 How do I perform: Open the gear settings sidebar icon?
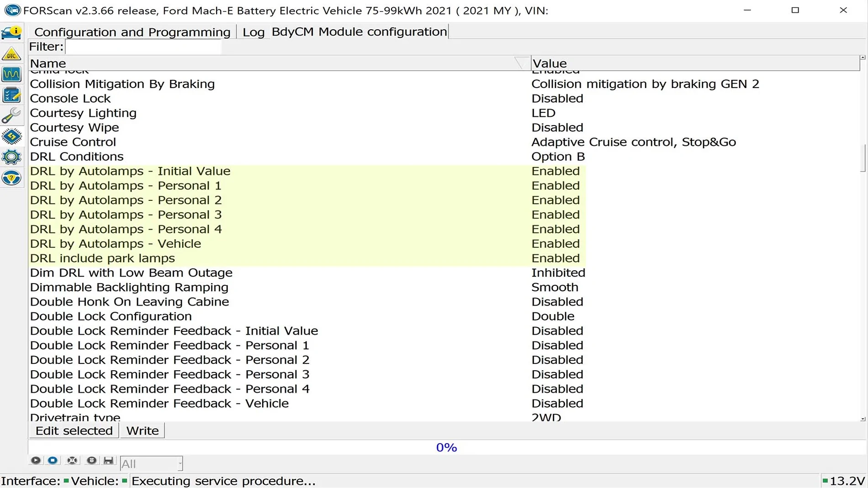11,157
